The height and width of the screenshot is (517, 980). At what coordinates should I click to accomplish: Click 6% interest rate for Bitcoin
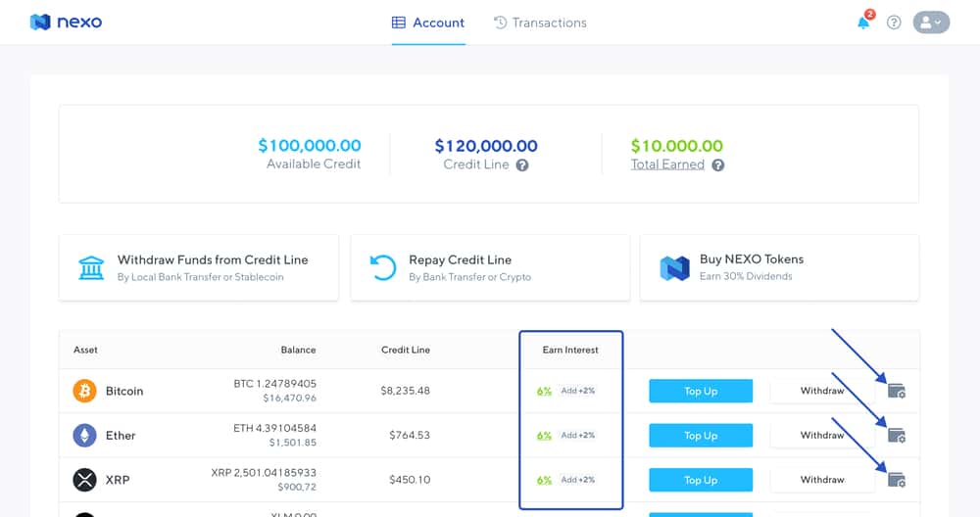click(x=544, y=392)
